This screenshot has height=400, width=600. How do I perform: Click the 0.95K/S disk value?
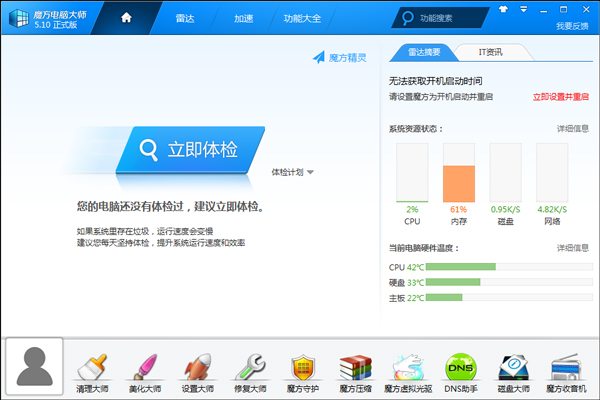505,209
